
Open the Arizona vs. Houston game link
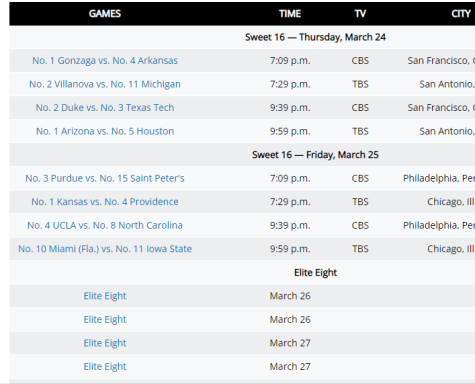[105, 131]
